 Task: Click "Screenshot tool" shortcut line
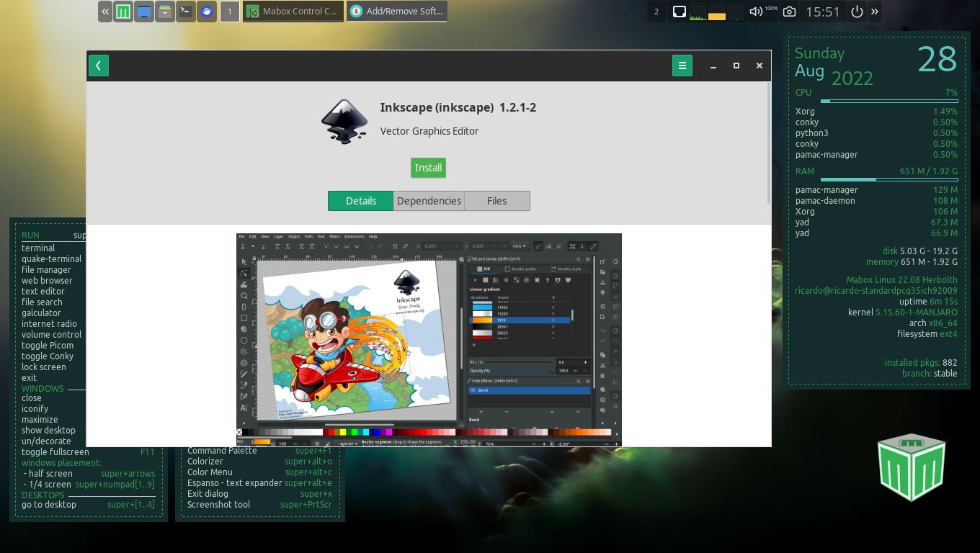tap(259, 504)
